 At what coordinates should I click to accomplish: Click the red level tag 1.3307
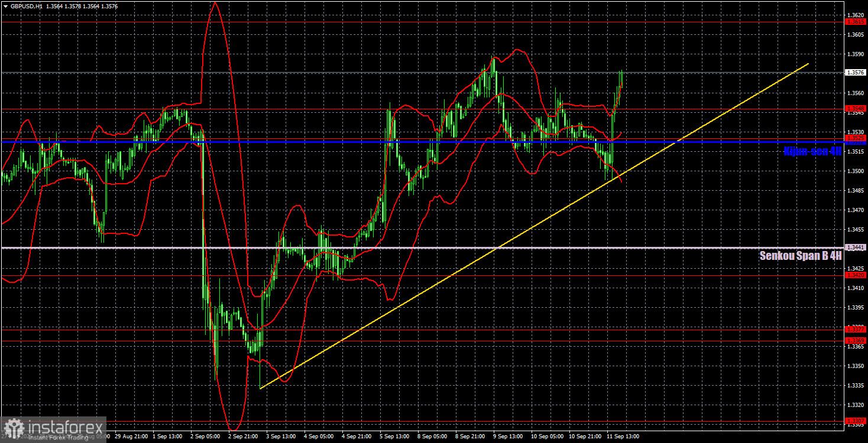pyautogui.click(x=856, y=421)
